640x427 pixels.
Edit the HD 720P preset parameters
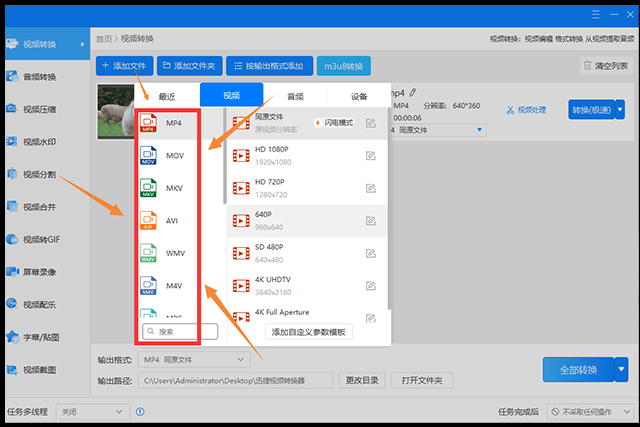371,188
